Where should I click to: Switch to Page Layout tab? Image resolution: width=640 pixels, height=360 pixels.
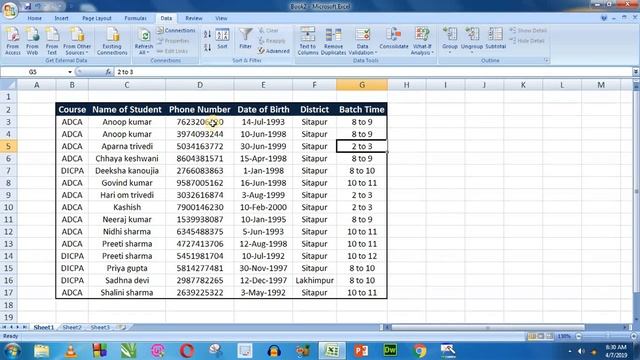click(x=97, y=18)
